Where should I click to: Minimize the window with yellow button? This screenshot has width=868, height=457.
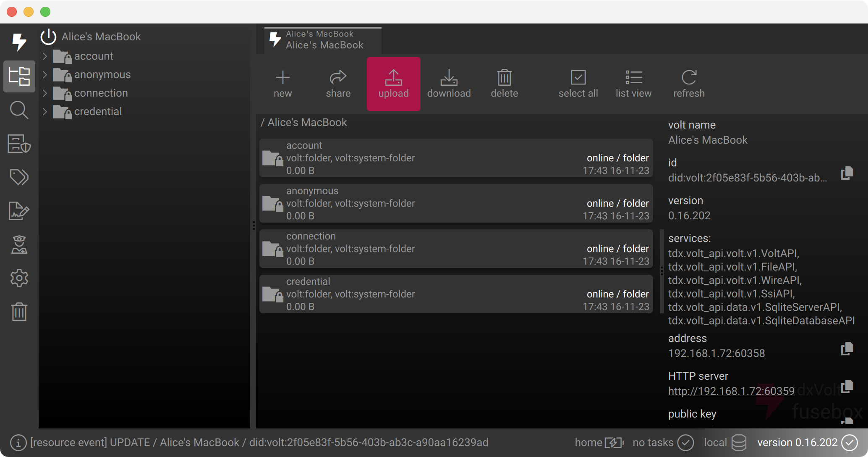[29, 12]
